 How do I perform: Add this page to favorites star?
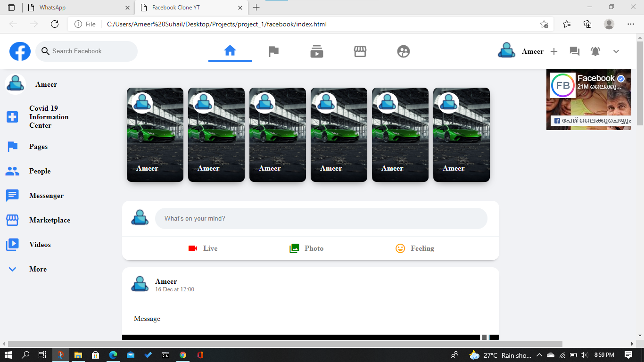tap(544, 24)
